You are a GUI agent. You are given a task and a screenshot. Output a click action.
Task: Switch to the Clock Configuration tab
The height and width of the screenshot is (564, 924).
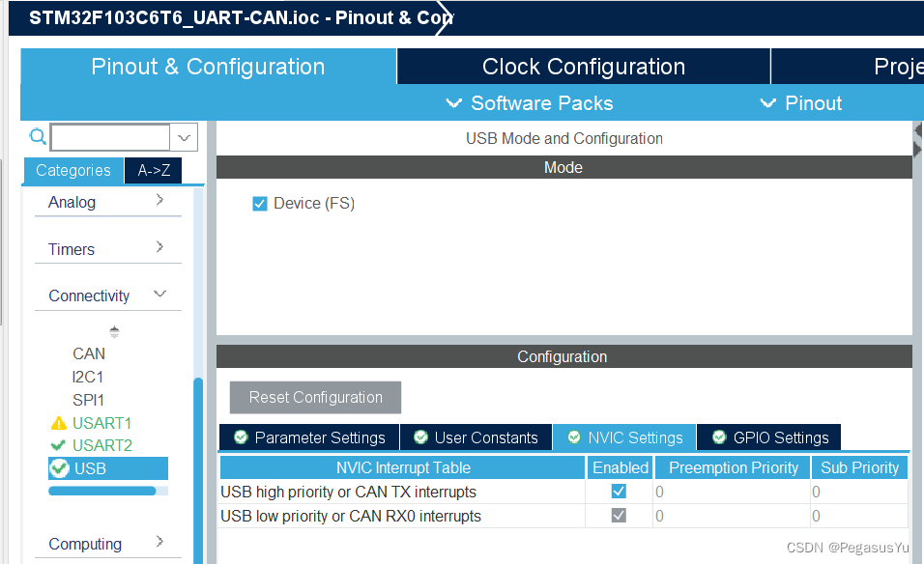coord(583,66)
